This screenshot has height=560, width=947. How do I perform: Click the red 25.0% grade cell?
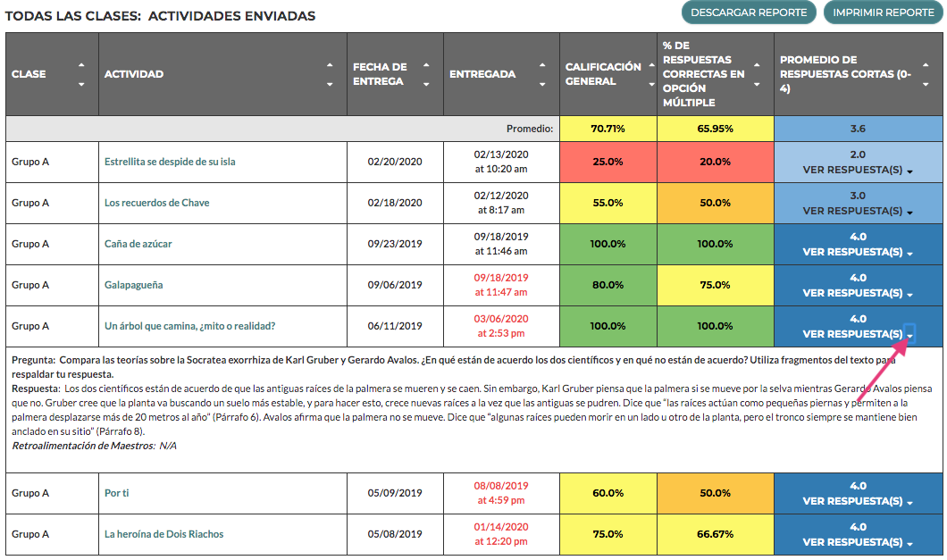point(608,162)
